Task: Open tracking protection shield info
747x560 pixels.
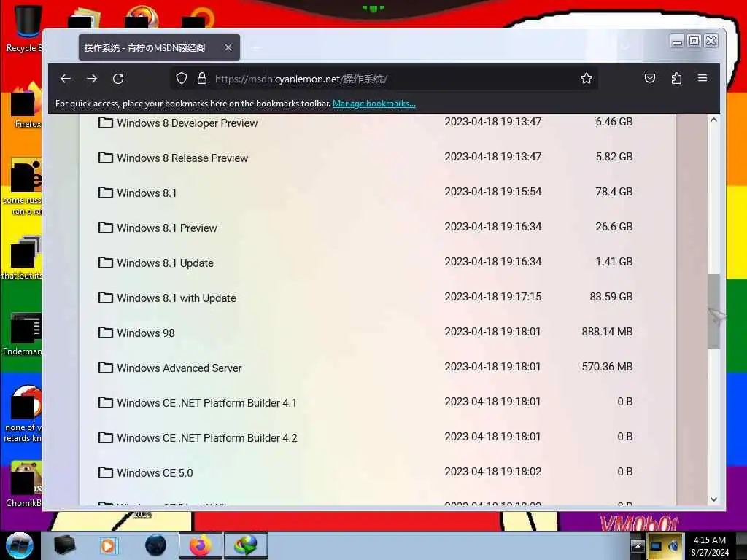Action: click(182, 79)
